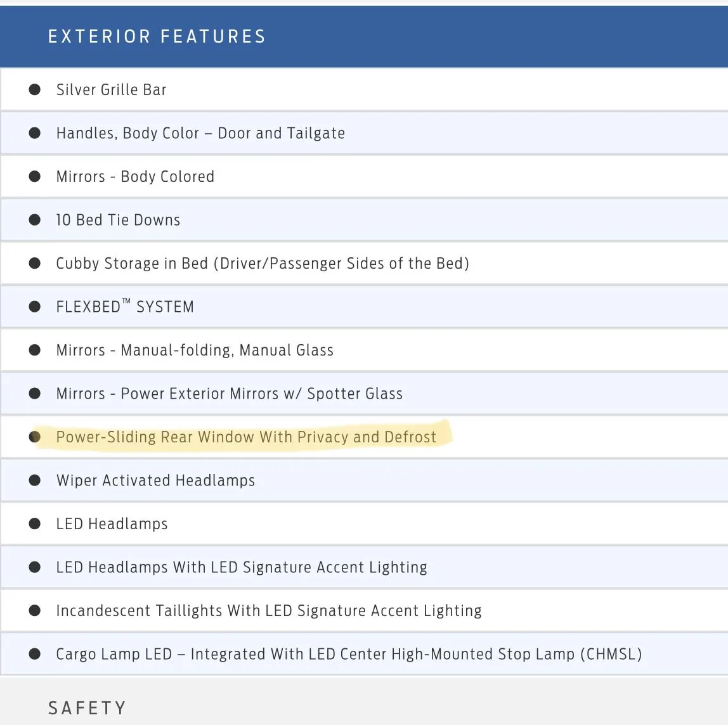This screenshot has height=725, width=728.
Task: Click the FLEXBED SYSTEM text
Action: click(125, 306)
